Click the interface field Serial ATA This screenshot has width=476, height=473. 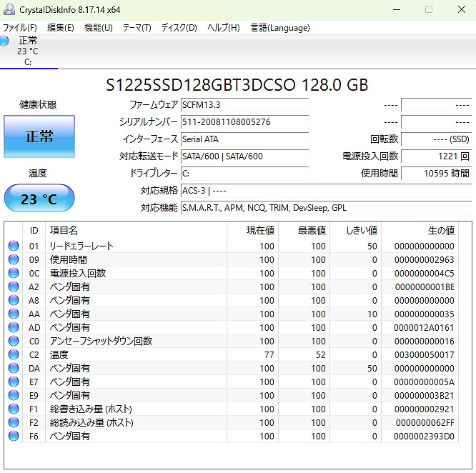click(244, 139)
